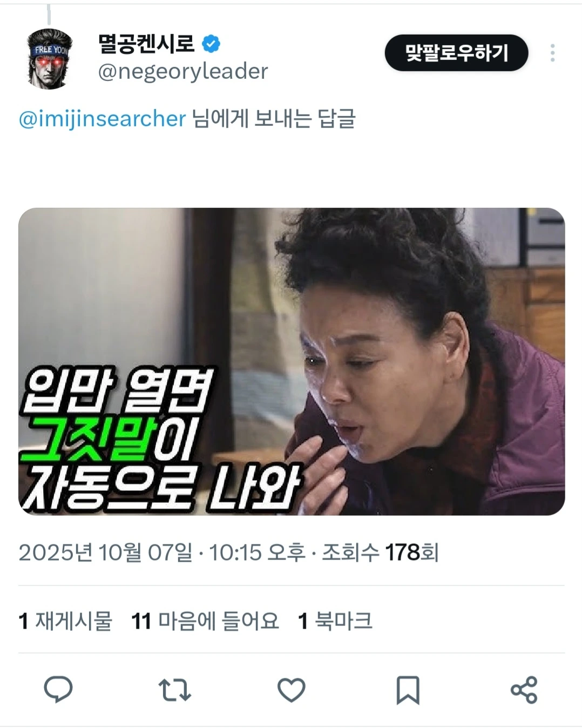Tap the 맞팔로우하기 follow-back button
582x728 pixels.
tap(456, 53)
